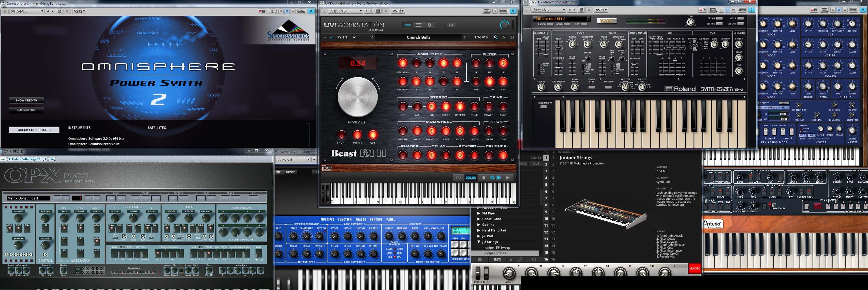Image resolution: width=868 pixels, height=290 pixels.
Task: Expand the Ghost Piano folder
Action: tap(479, 219)
